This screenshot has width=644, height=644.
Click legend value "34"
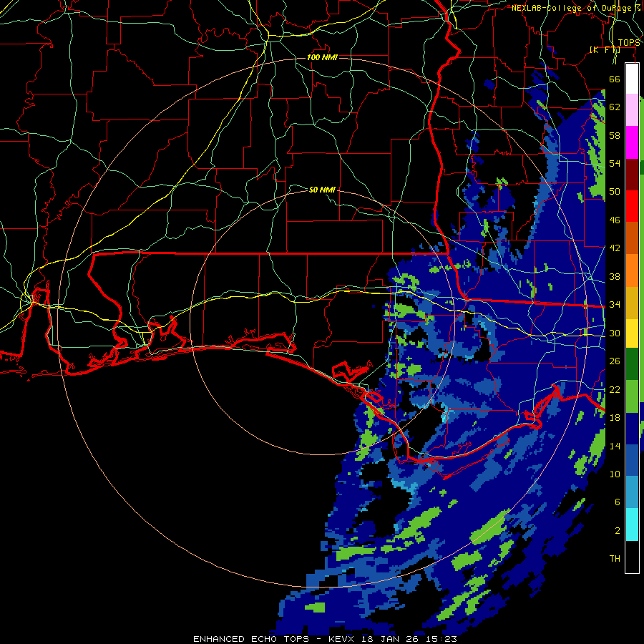(x=615, y=305)
